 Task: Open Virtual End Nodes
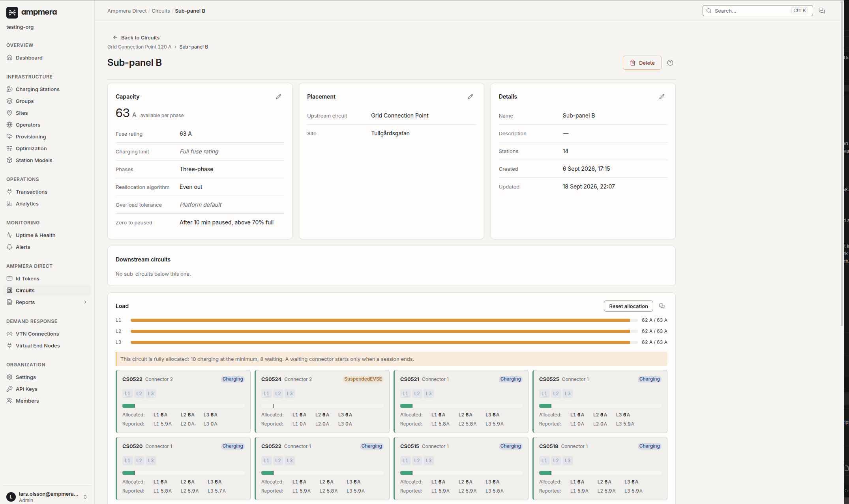click(47, 345)
